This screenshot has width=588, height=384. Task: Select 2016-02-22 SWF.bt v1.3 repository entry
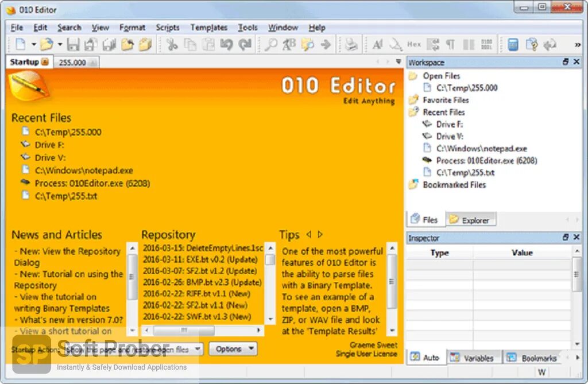[x=197, y=316]
